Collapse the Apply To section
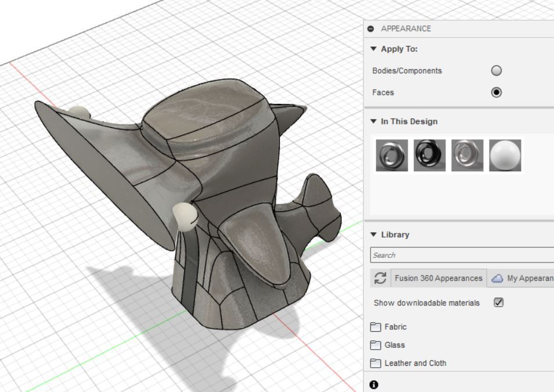Viewport: 554px width, 392px height. pos(373,49)
